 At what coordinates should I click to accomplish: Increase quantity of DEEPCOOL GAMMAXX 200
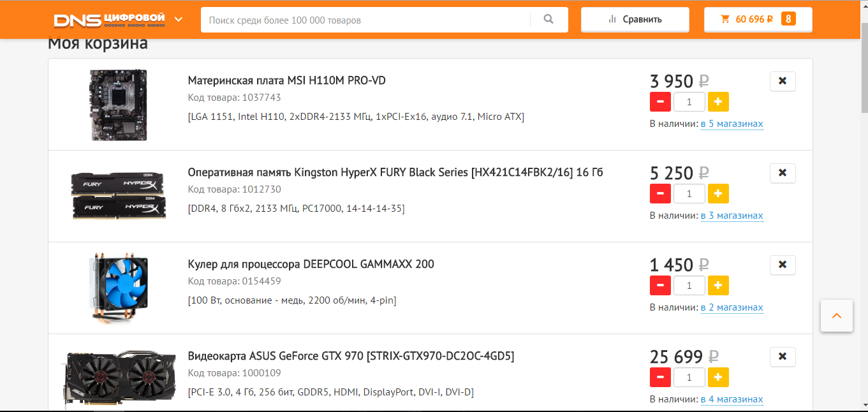[718, 286]
